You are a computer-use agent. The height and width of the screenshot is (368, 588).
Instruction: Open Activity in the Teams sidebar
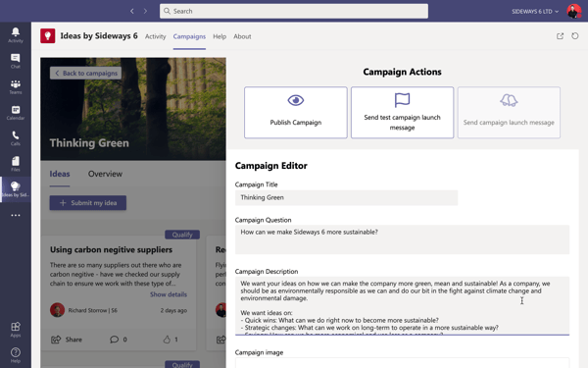(x=16, y=35)
